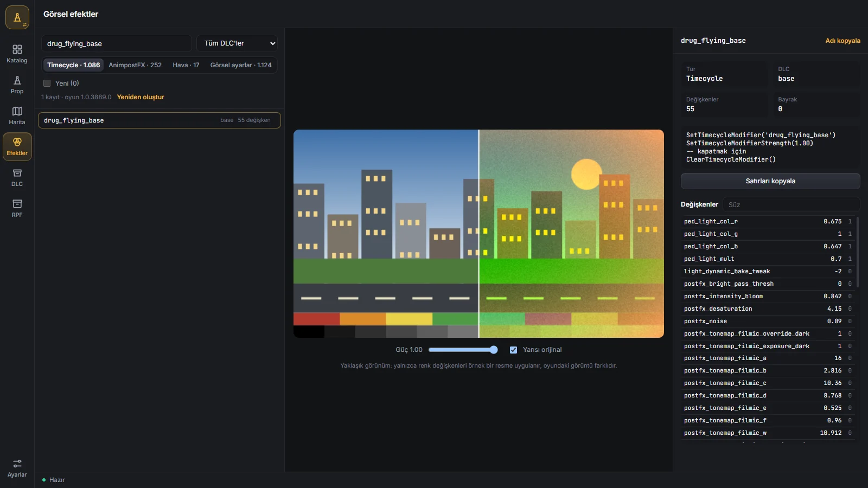The image size is (868, 488).
Task: Select the postfx_desaturation row
Action: pyautogui.click(x=768, y=309)
